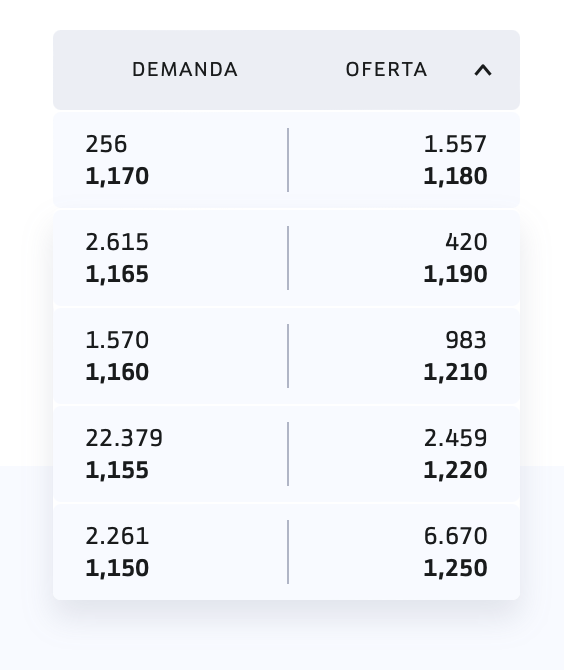Select demand price 1,150
Image resolution: width=564 pixels, height=670 pixels.
117,568
